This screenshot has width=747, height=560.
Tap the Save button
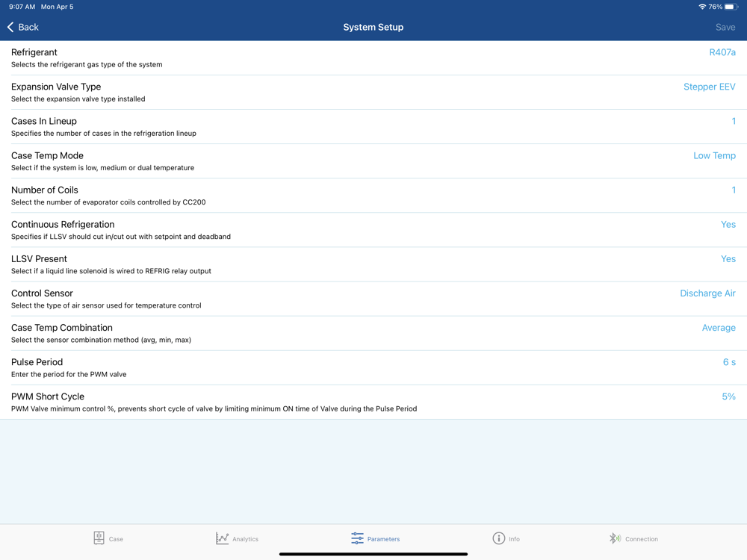(x=725, y=27)
